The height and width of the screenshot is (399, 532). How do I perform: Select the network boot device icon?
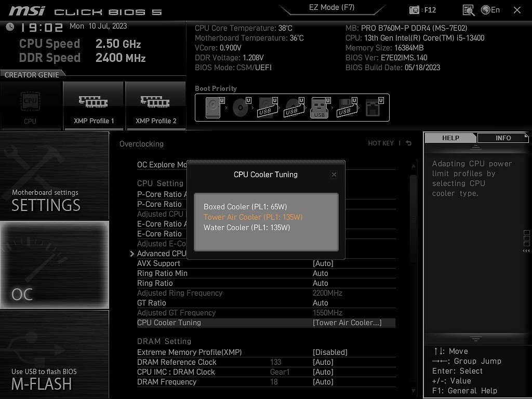coord(374,108)
